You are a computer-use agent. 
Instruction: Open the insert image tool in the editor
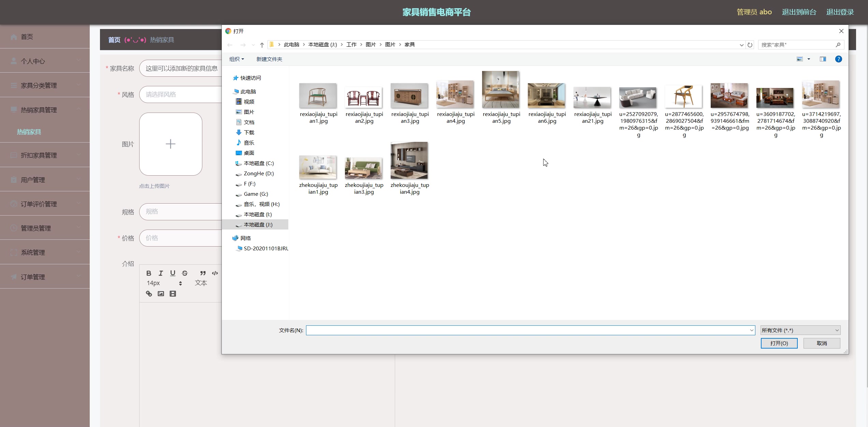160,293
